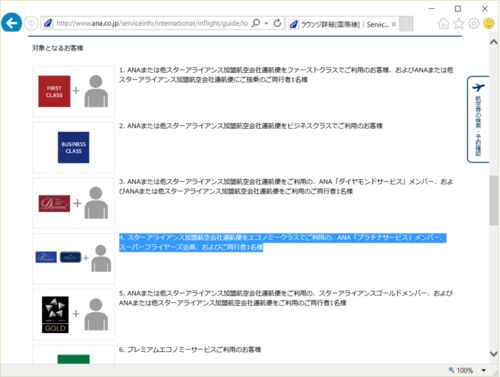Open the airplane flight search side tab
Screen dimensions: 500x377
[478, 119]
